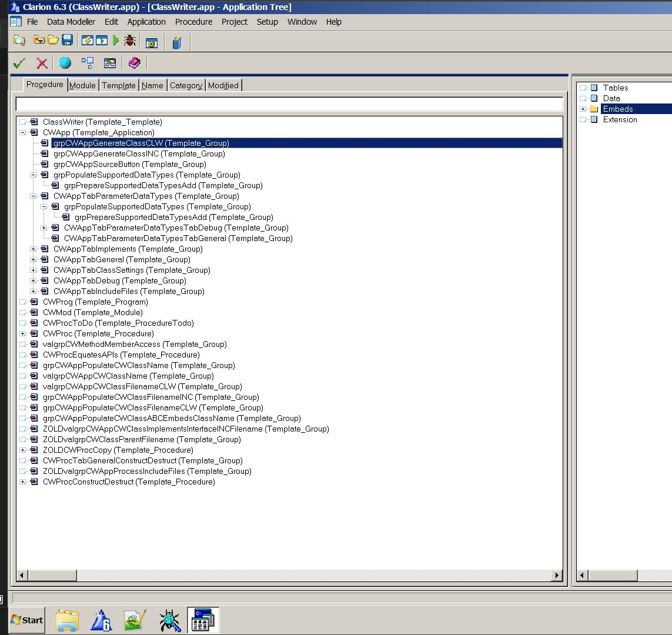Click the red X cancel icon
This screenshot has height=635, width=672.
click(42, 63)
